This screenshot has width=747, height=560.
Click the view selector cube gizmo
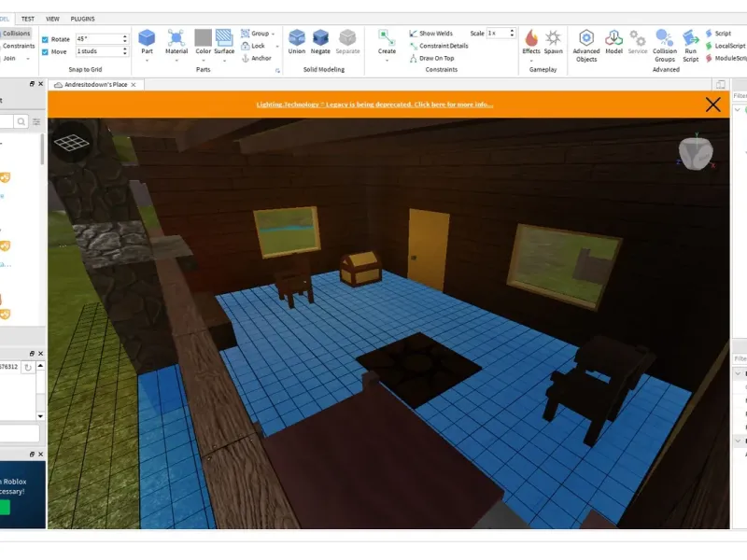(695, 153)
